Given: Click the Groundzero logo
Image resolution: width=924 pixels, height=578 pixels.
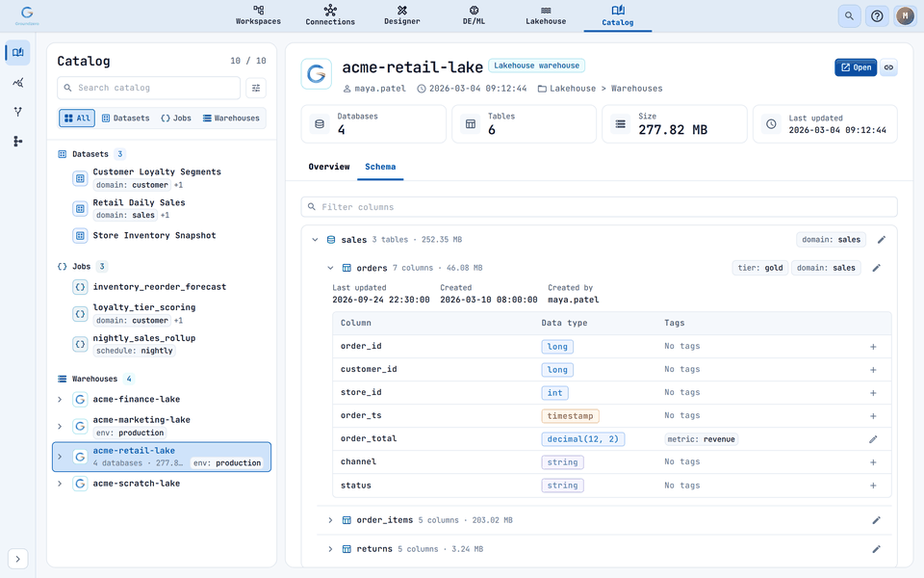Looking at the screenshot, I should 27,15.
